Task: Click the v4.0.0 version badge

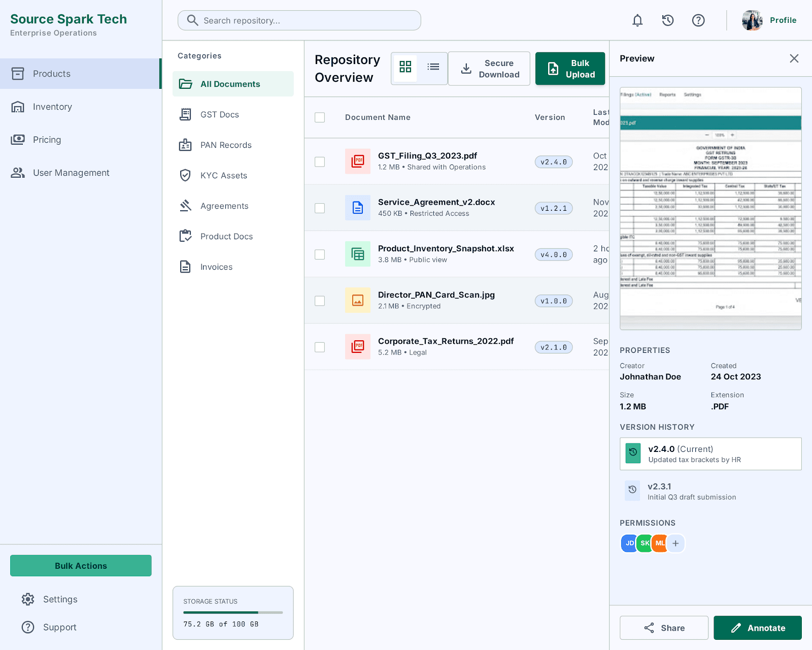Action: (554, 254)
